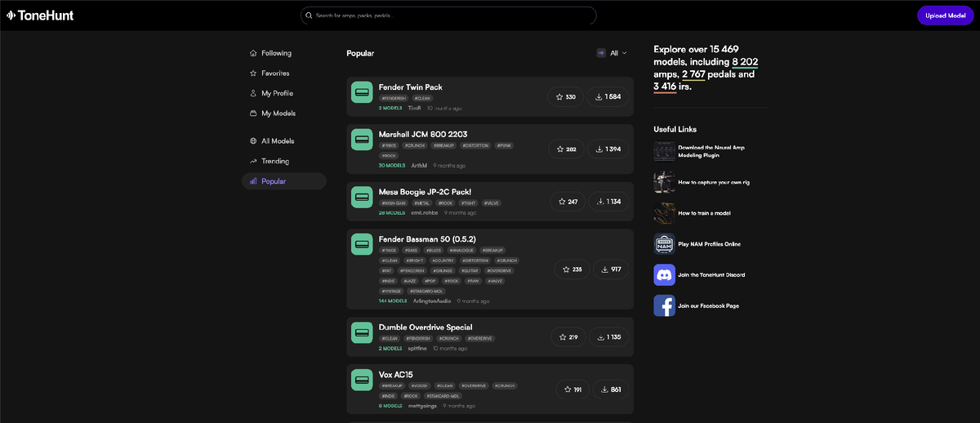Image resolution: width=980 pixels, height=423 pixels.
Task: Open the Mesa Boogie JP-2C Pack! title
Action: point(425,191)
